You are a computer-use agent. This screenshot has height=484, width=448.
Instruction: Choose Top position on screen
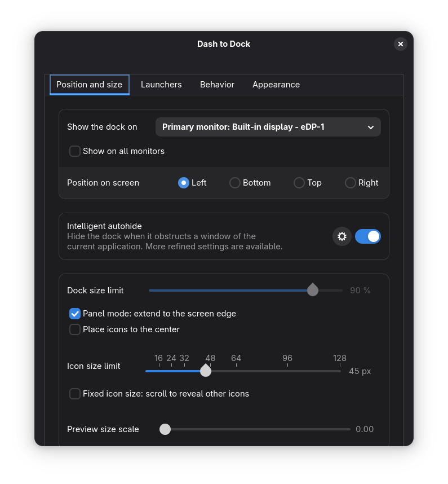tap(299, 183)
